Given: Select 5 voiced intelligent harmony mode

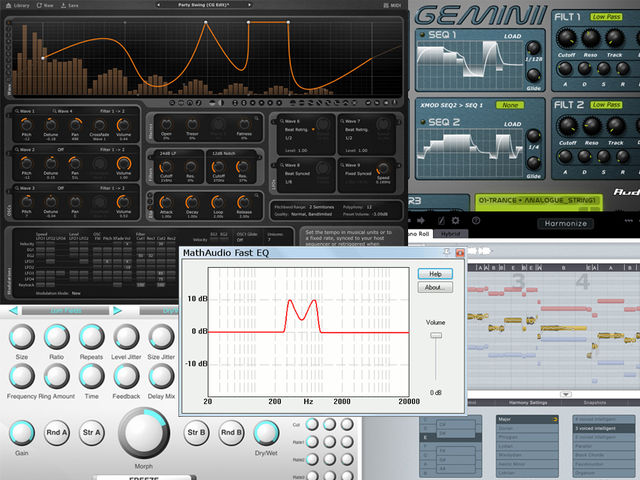Looking at the screenshot, I should [604, 428].
